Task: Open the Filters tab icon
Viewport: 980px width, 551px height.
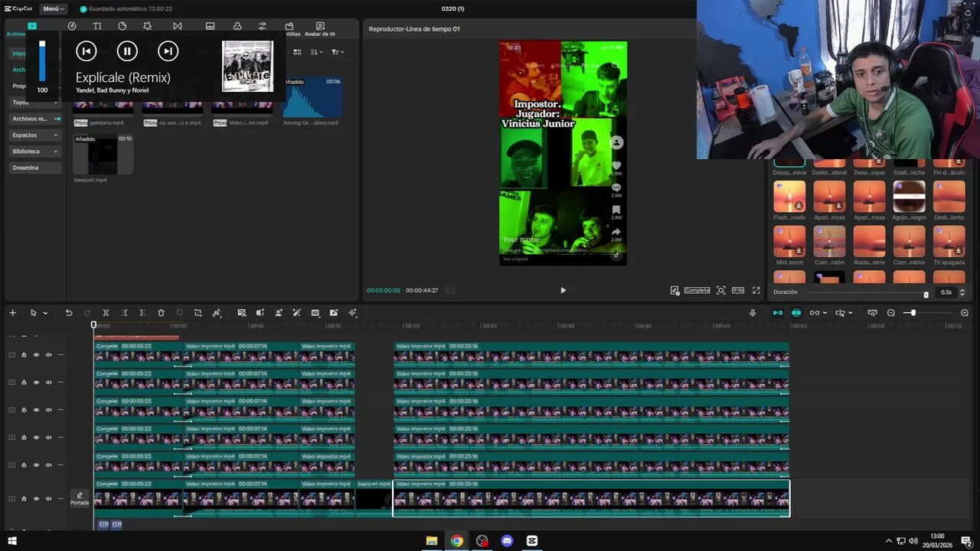Action: coord(237,26)
